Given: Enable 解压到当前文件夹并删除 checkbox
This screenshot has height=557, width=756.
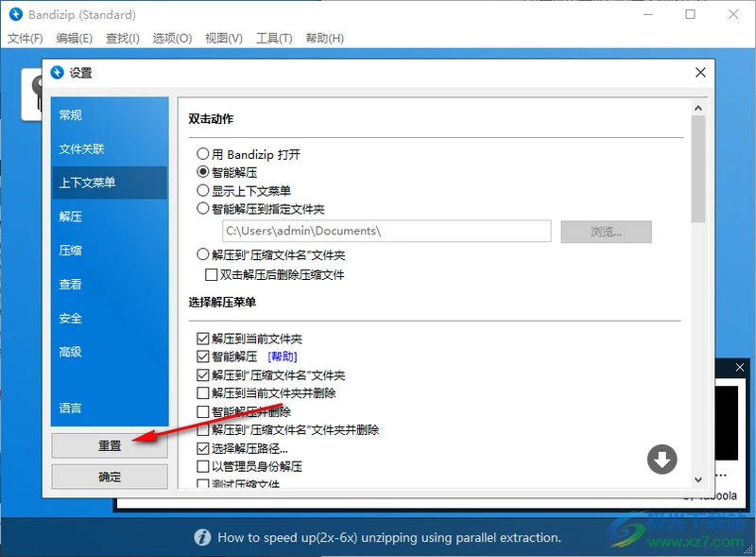Looking at the screenshot, I should point(203,392).
